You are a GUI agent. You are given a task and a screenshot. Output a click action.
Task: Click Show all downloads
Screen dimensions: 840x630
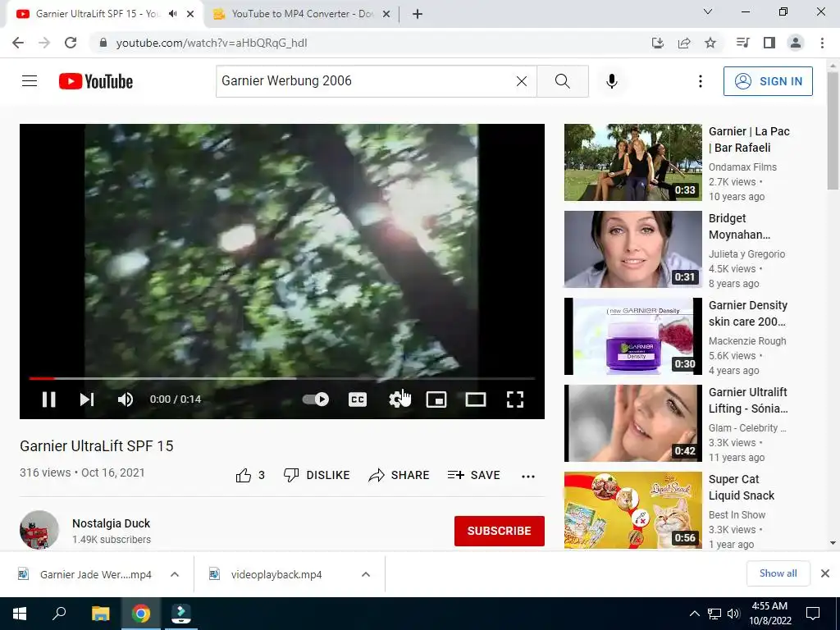pos(778,573)
